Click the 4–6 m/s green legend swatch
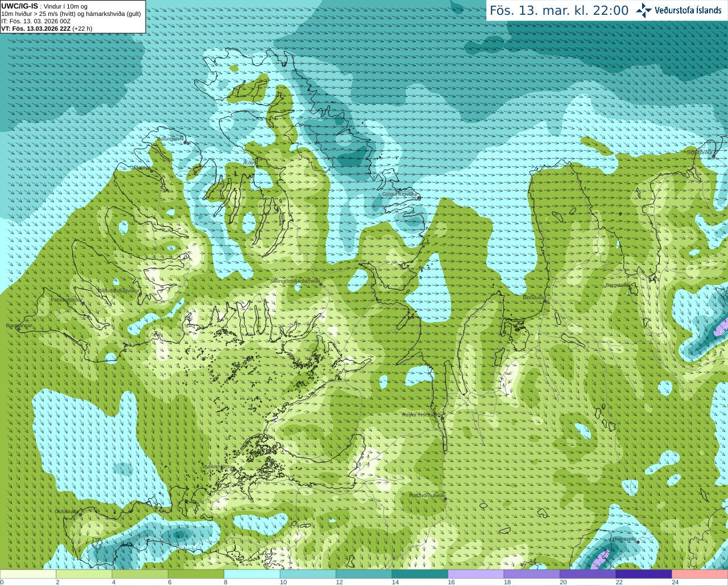728x586 pixels. click(x=140, y=574)
